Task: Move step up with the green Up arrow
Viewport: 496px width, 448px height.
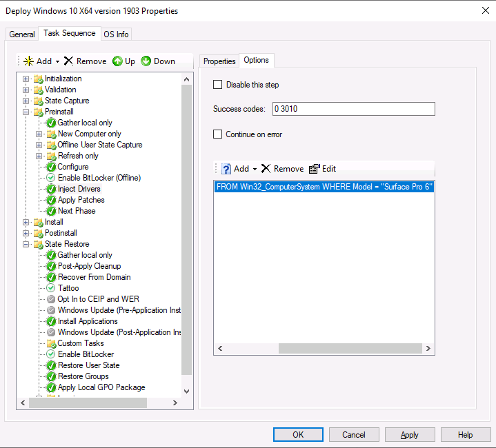Action: pos(117,61)
